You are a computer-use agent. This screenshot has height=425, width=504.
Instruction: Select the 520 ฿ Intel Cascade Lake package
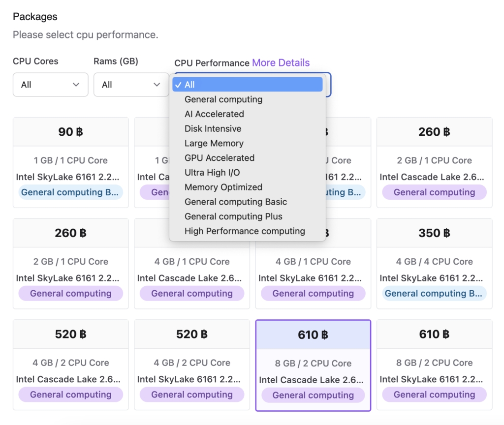(70, 364)
